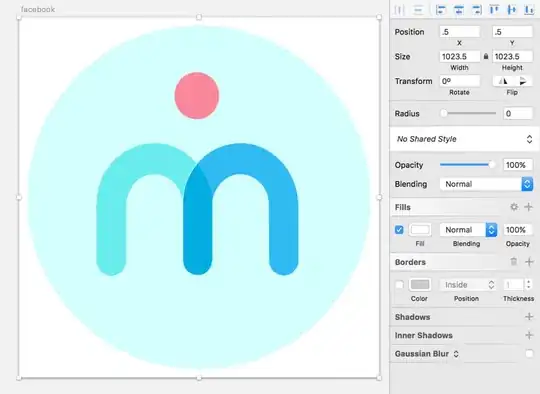Click the border Thickness field
Viewport: 540px width, 394px height.
pyautogui.click(x=514, y=284)
